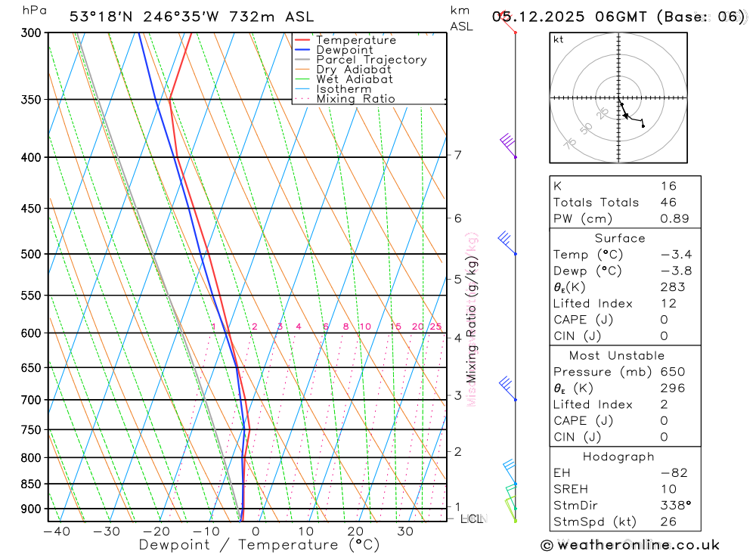Click the blue wind barb at 500 hPa
The height and width of the screenshot is (554, 756).
click(x=507, y=243)
